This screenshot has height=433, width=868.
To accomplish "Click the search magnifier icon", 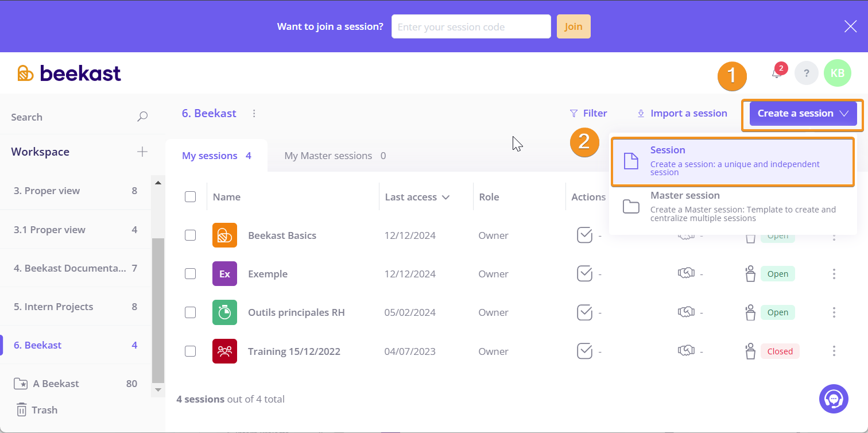I will point(142,117).
